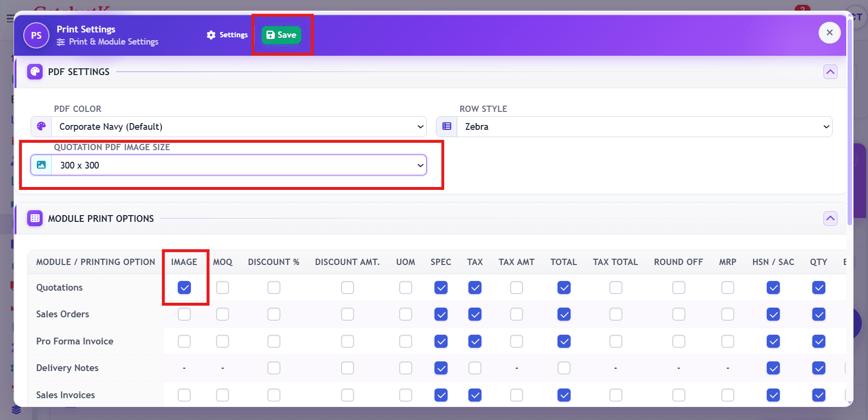The height and width of the screenshot is (420, 868).
Task: Click the ROUND OFF column header
Action: point(678,262)
